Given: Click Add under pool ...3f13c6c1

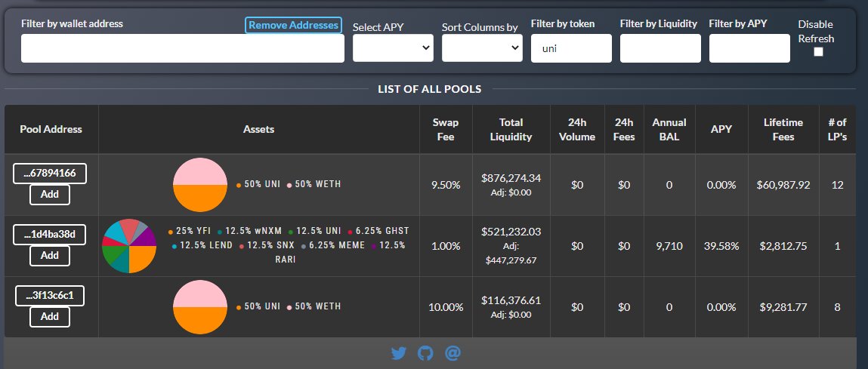Looking at the screenshot, I should pyautogui.click(x=50, y=316).
